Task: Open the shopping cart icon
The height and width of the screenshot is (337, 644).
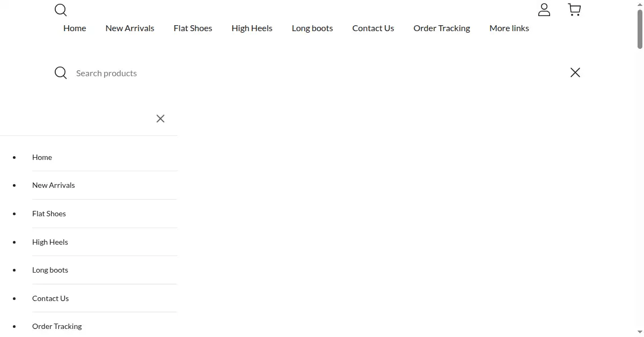Action: click(574, 10)
